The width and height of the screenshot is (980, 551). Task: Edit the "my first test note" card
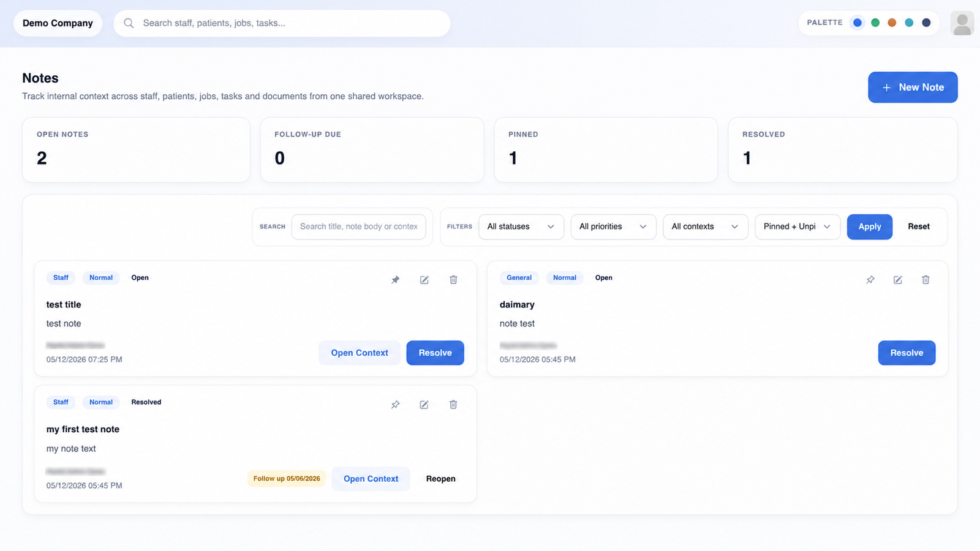(424, 405)
